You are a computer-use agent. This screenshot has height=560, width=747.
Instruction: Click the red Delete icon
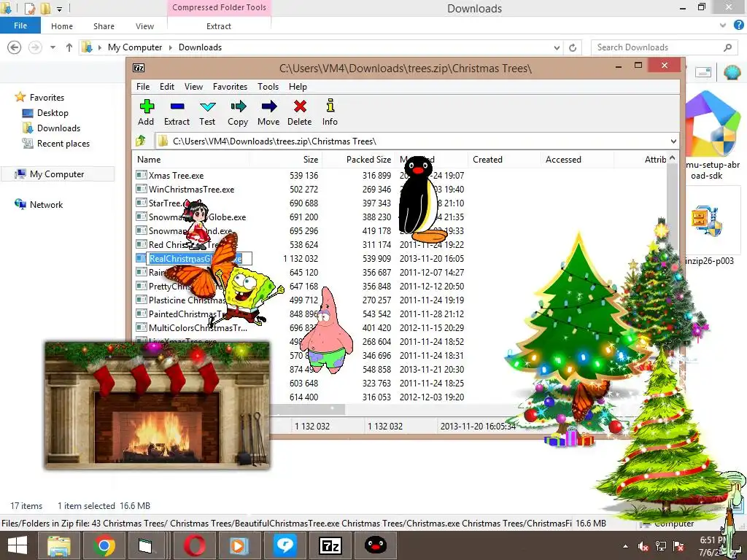pyautogui.click(x=300, y=106)
